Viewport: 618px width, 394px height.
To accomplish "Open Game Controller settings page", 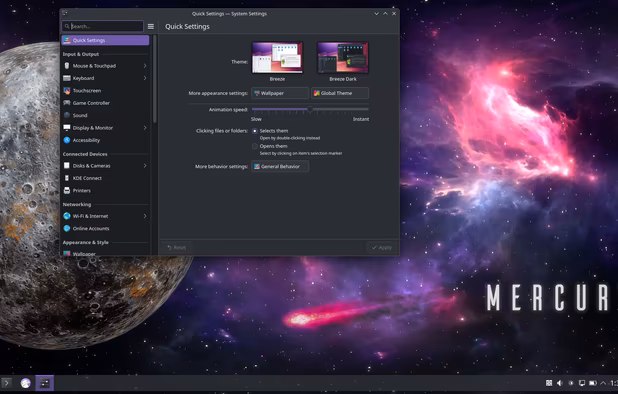I will click(x=105, y=103).
